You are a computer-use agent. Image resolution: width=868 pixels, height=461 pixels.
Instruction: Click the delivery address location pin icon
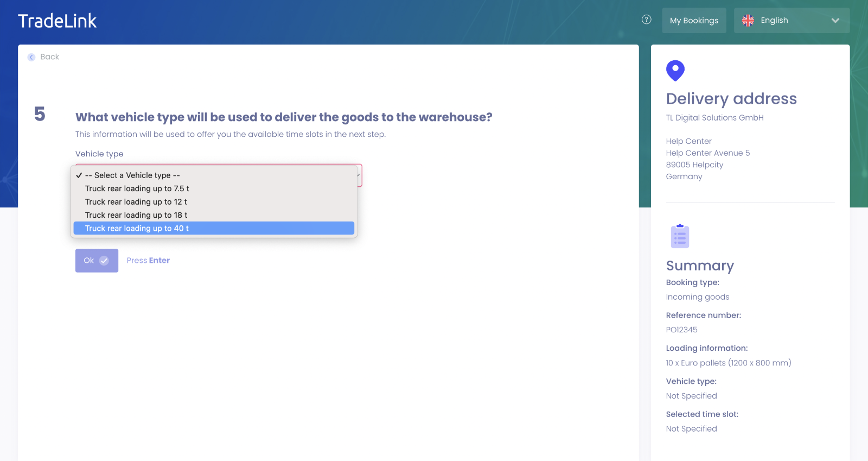pos(675,70)
